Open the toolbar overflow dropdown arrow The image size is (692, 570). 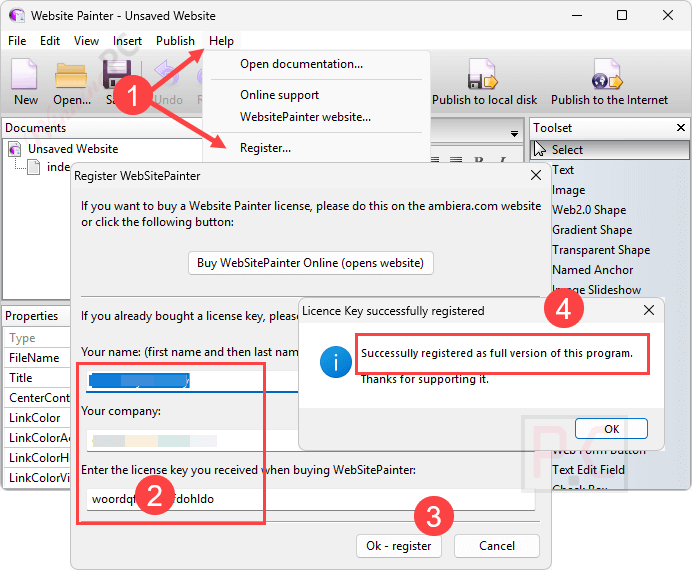pyautogui.click(x=514, y=134)
